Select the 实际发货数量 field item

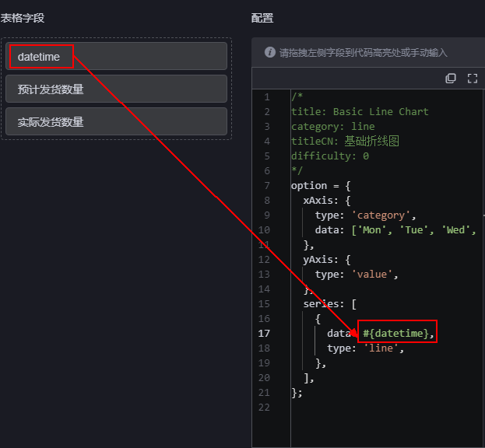click(116, 122)
